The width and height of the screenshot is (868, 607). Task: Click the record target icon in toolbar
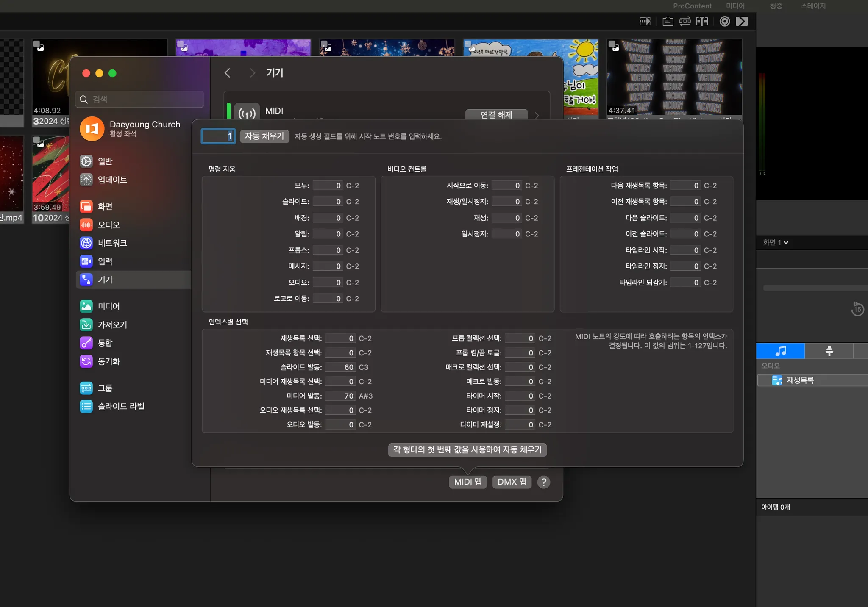click(724, 21)
